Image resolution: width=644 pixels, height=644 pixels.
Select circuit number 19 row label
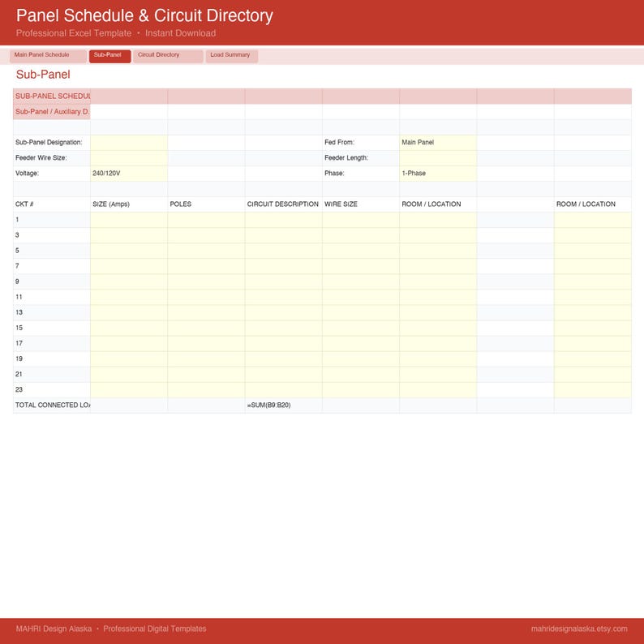[52, 359]
